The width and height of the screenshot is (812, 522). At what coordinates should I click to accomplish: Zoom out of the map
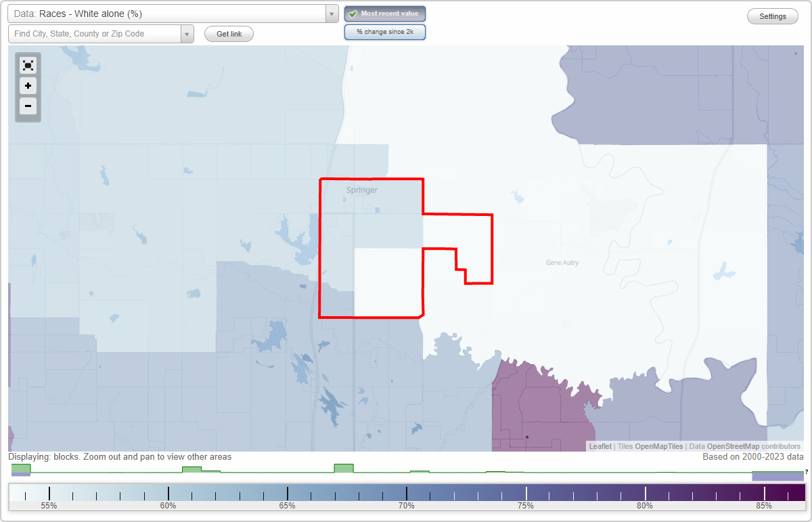point(28,106)
